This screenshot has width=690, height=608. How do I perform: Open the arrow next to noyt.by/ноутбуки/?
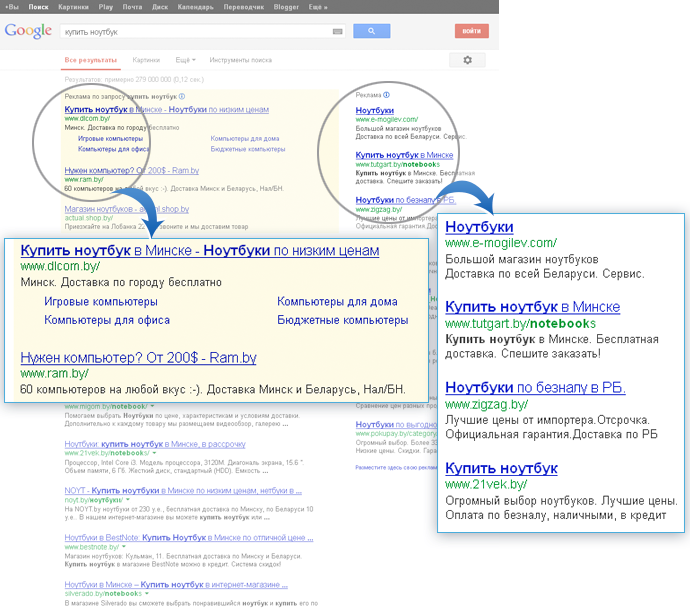(x=128, y=500)
